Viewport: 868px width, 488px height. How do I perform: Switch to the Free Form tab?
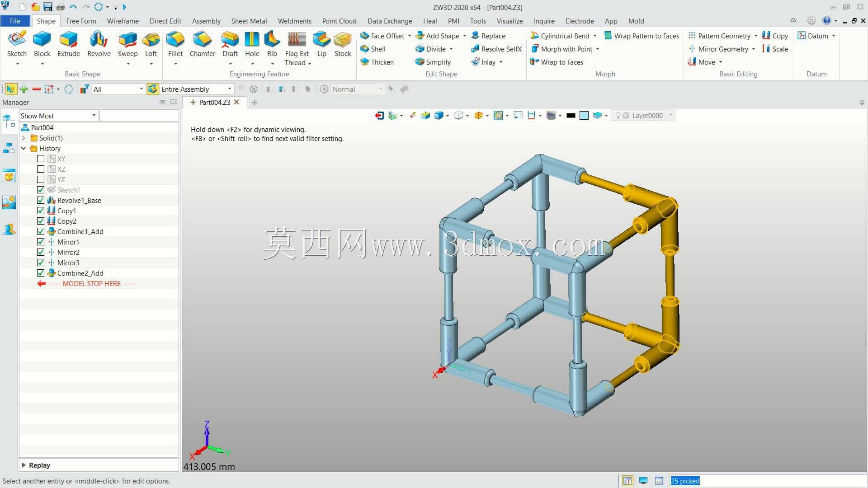tap(81, 21)
